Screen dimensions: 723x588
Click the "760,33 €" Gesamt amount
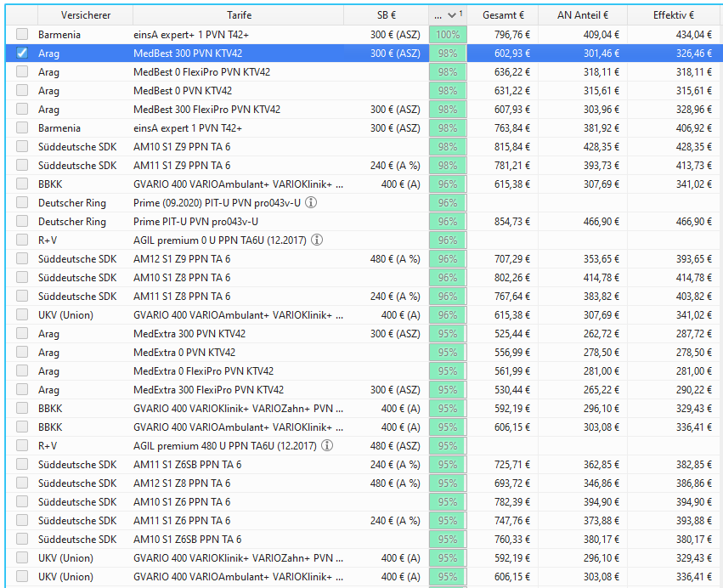512,539
